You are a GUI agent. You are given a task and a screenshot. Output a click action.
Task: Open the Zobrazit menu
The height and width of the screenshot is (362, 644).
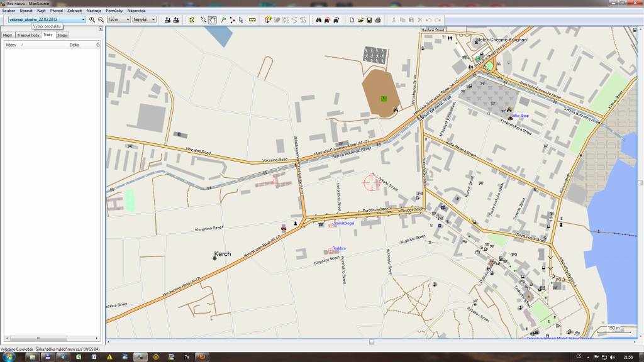(x=74, y=11)
